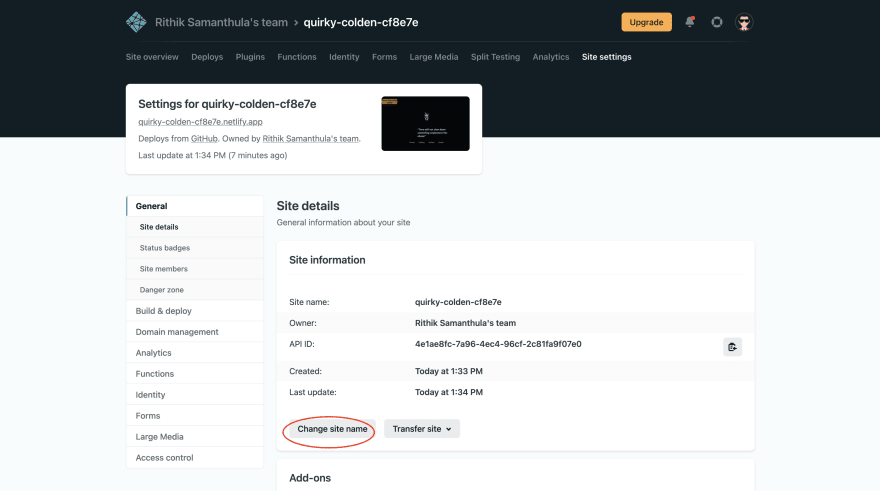This screenshot has width=880, height=491.
Task: Open Status badges in the sidebar
Action: coord(195,248)
